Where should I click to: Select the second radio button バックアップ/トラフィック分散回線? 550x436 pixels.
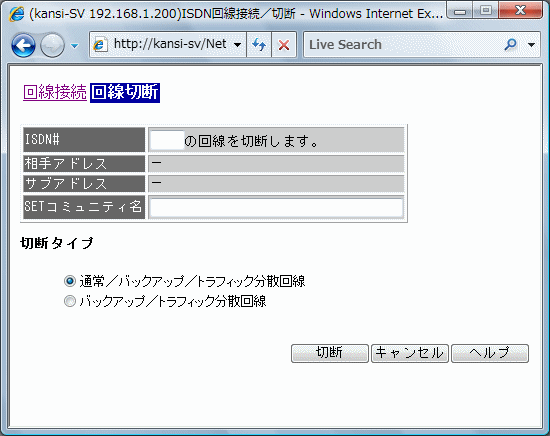tap(70, 301)
